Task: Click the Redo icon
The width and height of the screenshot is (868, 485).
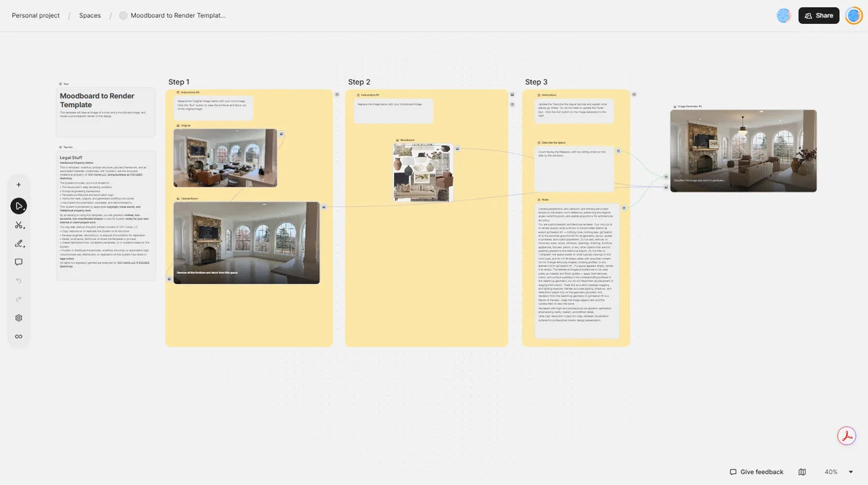Action: click(x=18, y=299)
